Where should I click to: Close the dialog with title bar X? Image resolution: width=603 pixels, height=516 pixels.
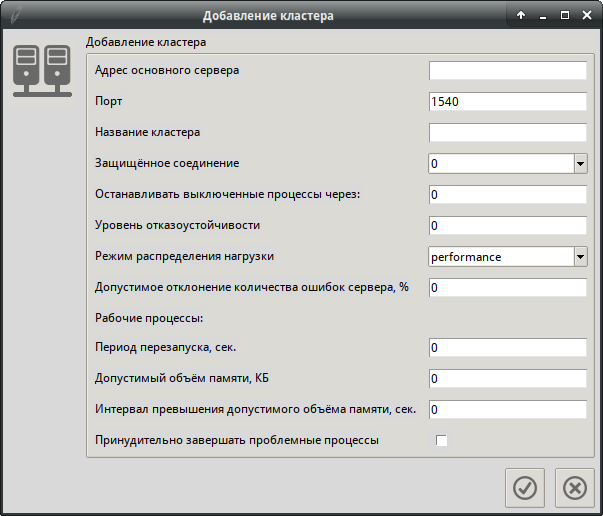tap(587, 15)
